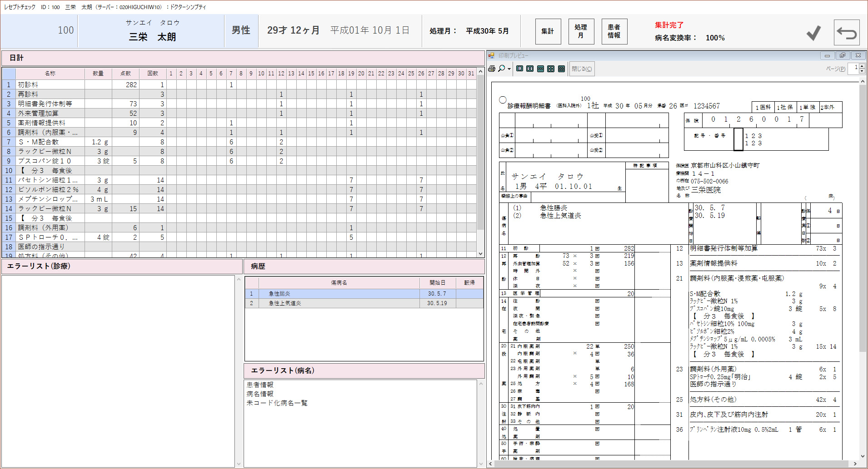Open 患者情報 button in header

click(614, 31)
